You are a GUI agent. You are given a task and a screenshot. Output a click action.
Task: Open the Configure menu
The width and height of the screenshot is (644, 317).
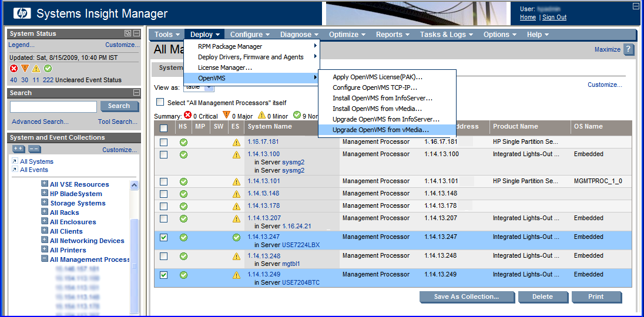click(250, 35)
